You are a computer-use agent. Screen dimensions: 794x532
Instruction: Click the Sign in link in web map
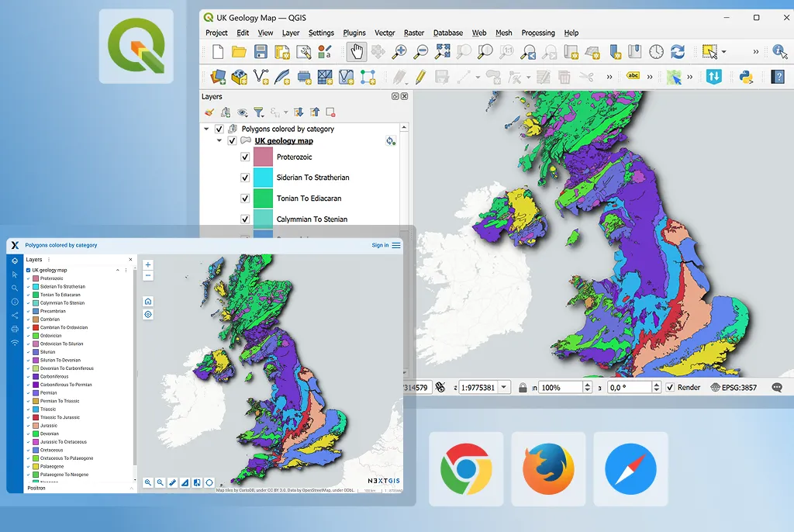point(380,245)
